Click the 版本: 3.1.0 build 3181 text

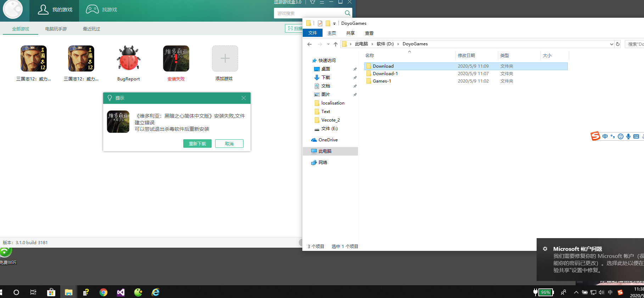(x=25, y=243)
